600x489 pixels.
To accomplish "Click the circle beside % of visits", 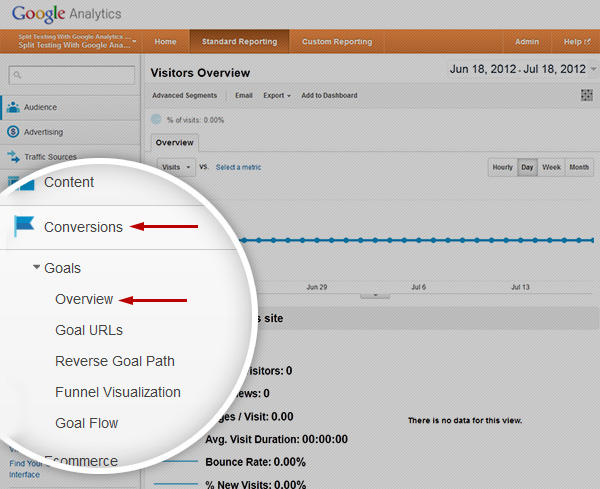I will tap(156, 119).
